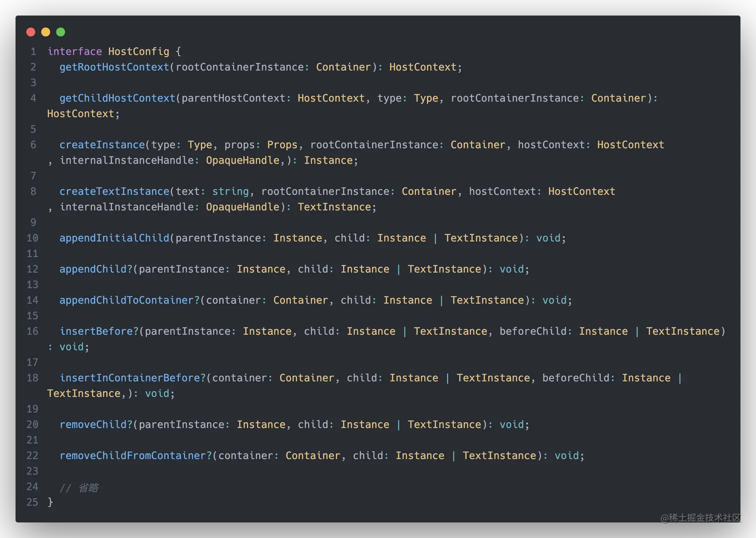The width and height of the screenshot is (756, 538).
Task: Click the line number 16 in the gutter
Action: [32, 331]
